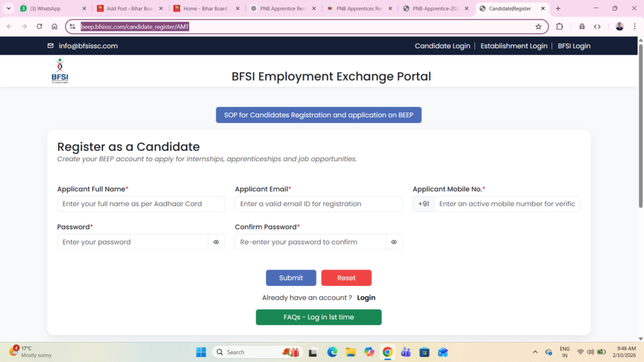This screenshot has width=644, height=362.
Task: Toggle visibility of the Password field
Action: pos(216,241)
